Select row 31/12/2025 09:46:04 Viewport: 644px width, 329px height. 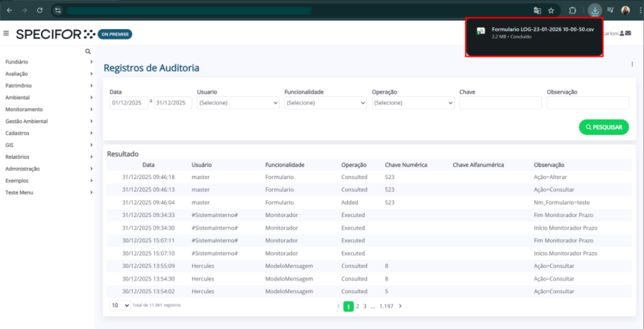coord(370,203)
